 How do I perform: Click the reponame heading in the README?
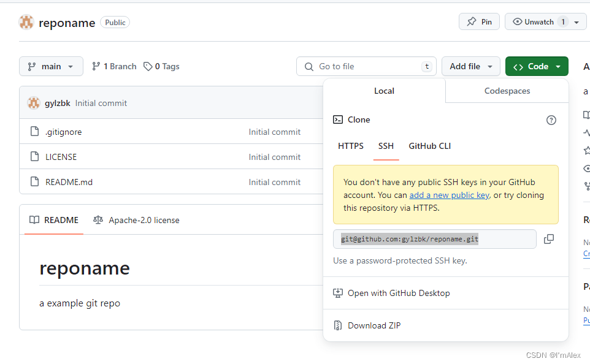tap(85, 268)
